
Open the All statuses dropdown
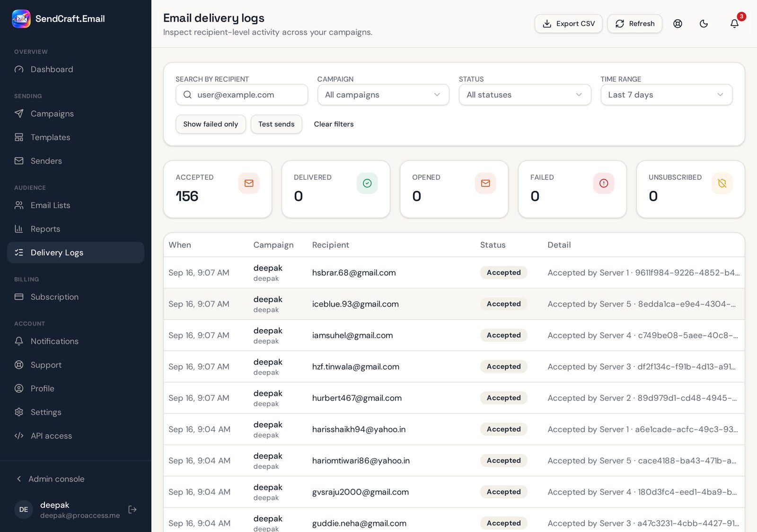[x=525, y=95]
